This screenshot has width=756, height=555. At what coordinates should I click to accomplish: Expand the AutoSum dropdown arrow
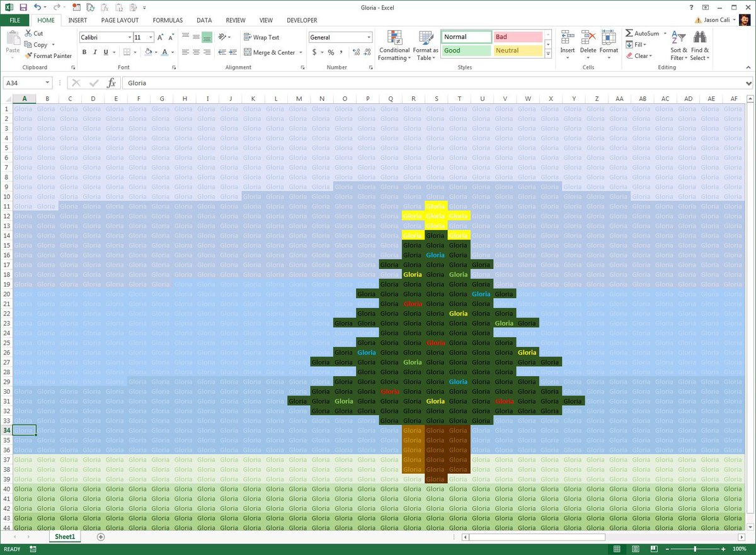click(665, 33)
